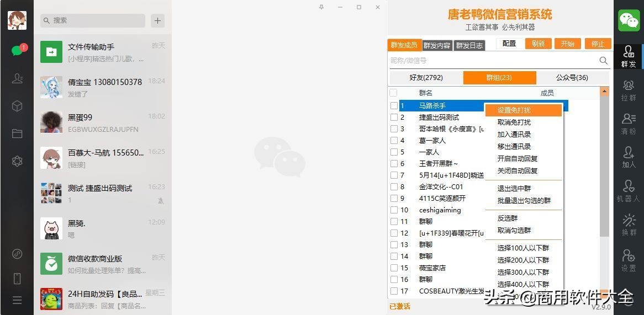
Task: Choose 关闭自动回复 in context menu
Action: click(x=524, y=170)
